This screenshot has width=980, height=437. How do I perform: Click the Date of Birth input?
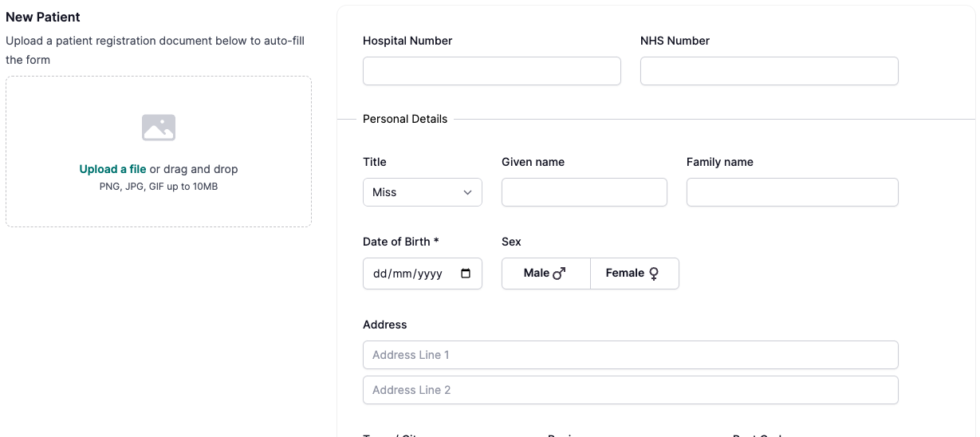423,274
